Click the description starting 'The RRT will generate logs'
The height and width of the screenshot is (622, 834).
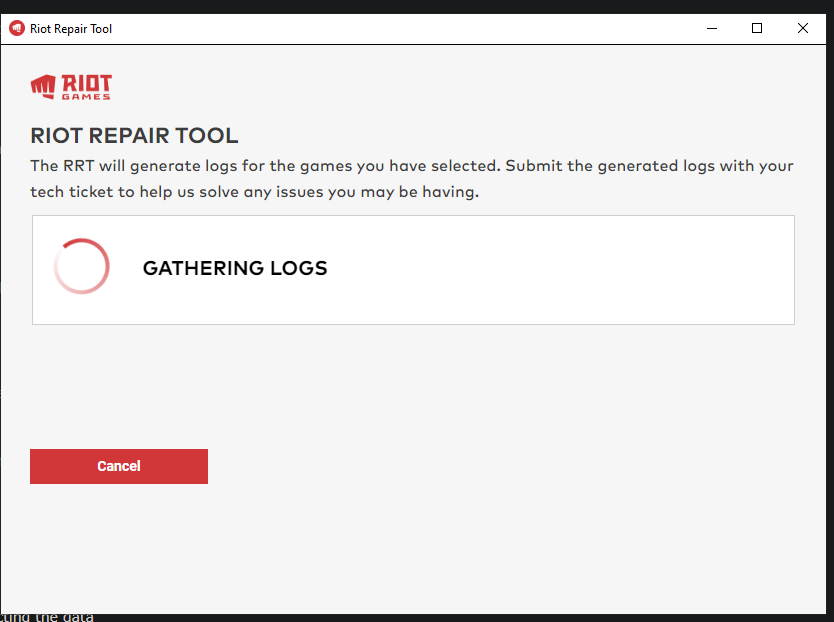click(x=412, y=179)
